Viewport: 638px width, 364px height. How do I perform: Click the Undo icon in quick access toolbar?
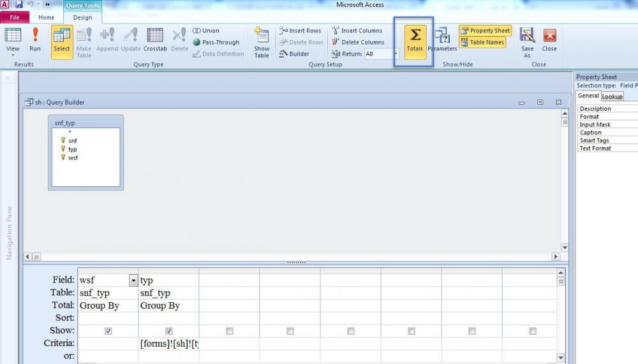tap(31, 4)
